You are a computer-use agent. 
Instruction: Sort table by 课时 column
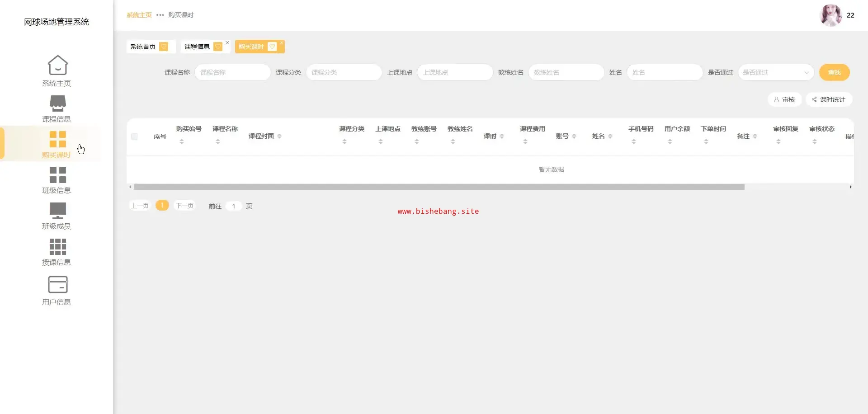502,136
